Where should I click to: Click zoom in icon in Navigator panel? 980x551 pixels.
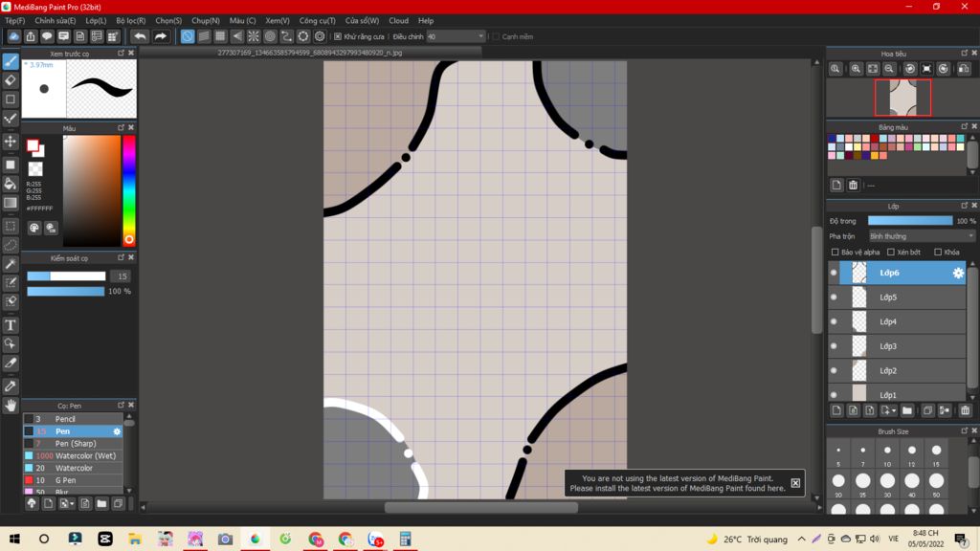(856, 69)
